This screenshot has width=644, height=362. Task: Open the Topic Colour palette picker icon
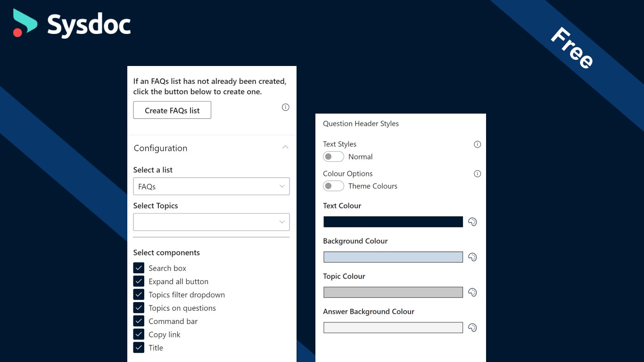[472, 293]
